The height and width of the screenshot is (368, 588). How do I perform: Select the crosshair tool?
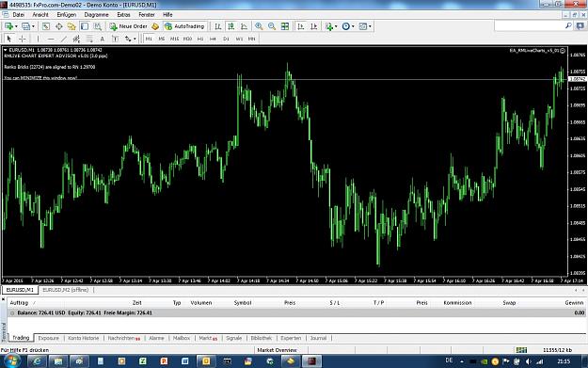(23, 39)
